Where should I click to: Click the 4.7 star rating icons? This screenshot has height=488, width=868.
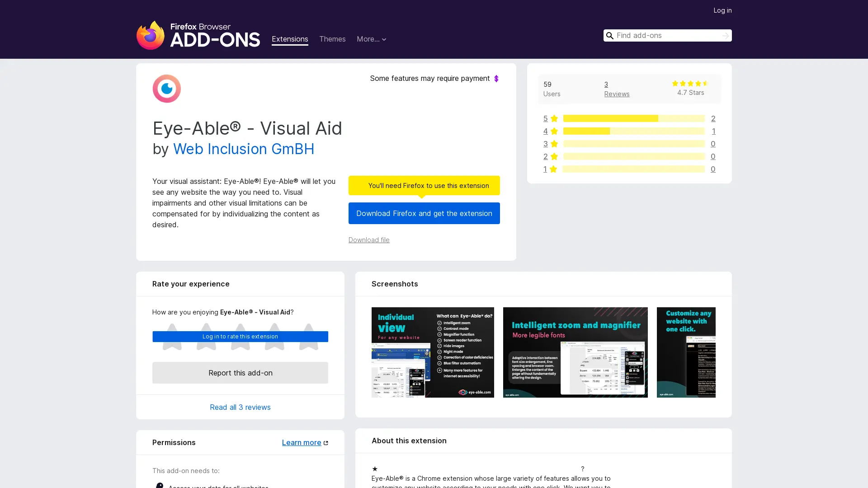pos(690,84)
